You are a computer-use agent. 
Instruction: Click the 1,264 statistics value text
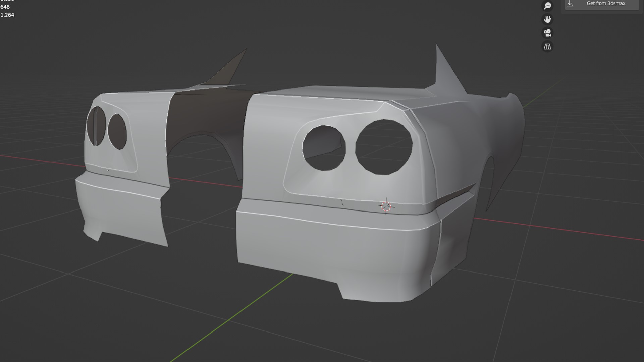click(x=7, y=15)
